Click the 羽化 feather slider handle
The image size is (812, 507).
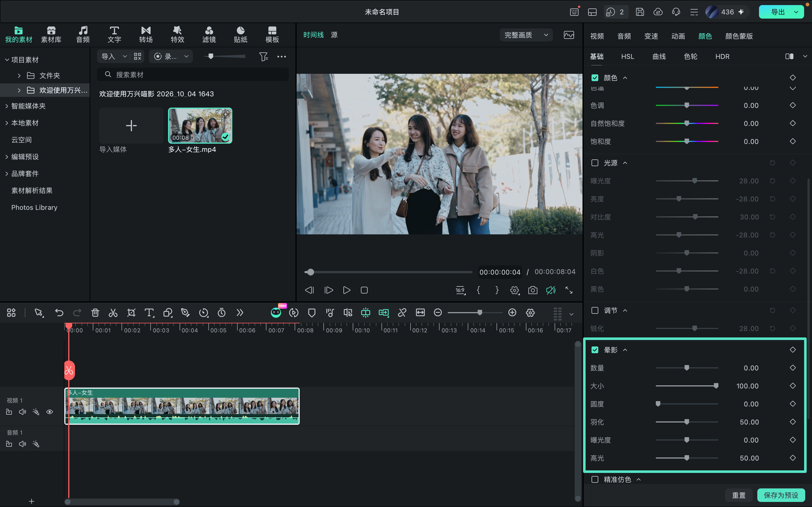tap(687, 422)
